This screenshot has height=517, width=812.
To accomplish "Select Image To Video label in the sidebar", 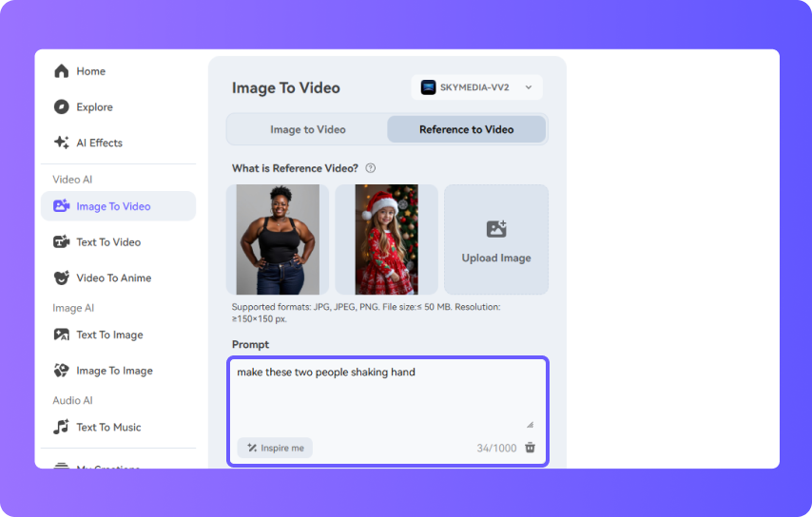I will coord(113,206).
